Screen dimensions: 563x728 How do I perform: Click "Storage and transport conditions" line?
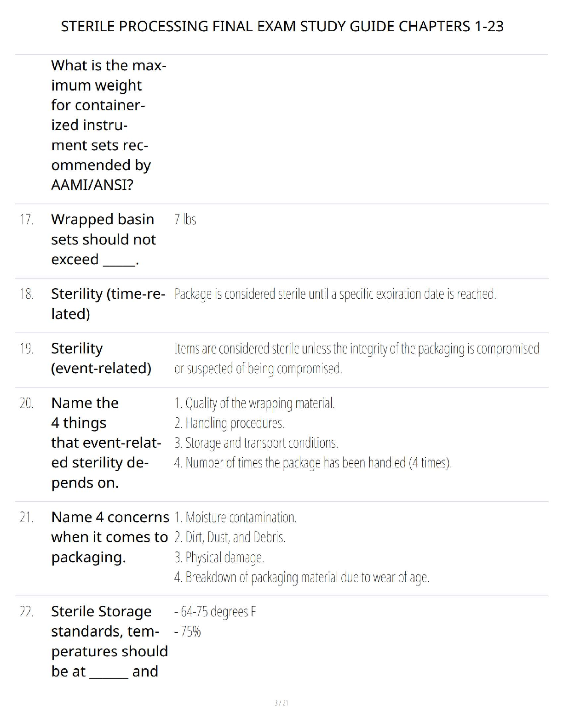tap(256, 443)
